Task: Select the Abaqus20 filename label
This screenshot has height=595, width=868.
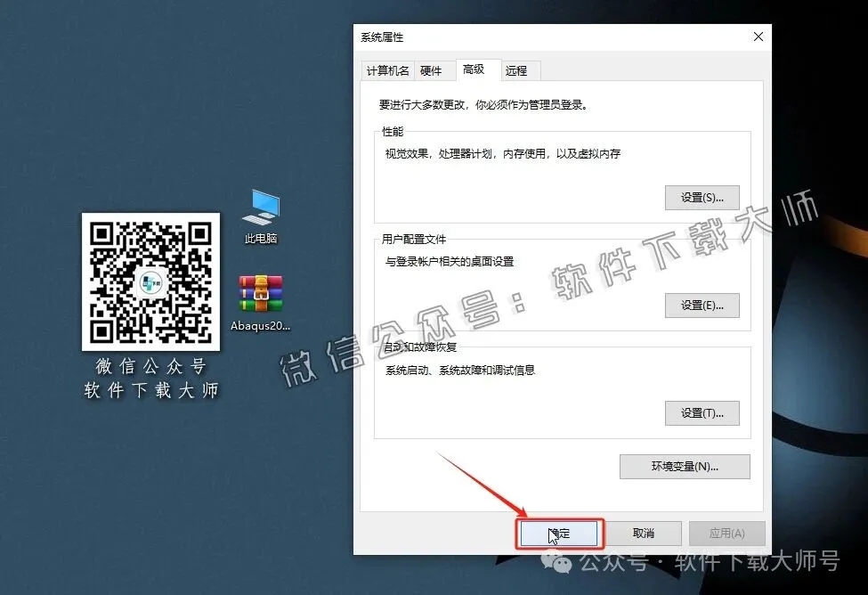Action: pyautogui.click(x=259, y=325)
